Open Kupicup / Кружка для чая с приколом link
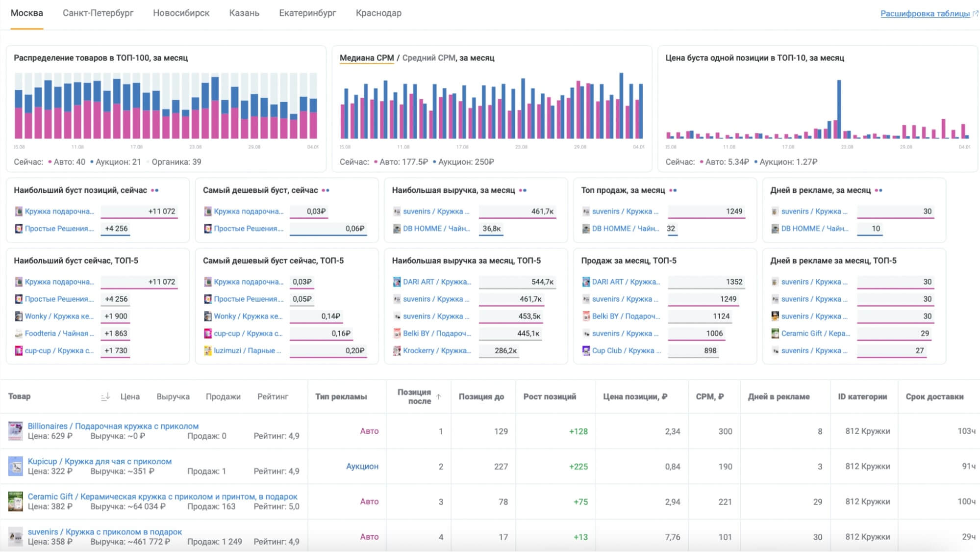The image size is (980, 552). click(100, 461)
